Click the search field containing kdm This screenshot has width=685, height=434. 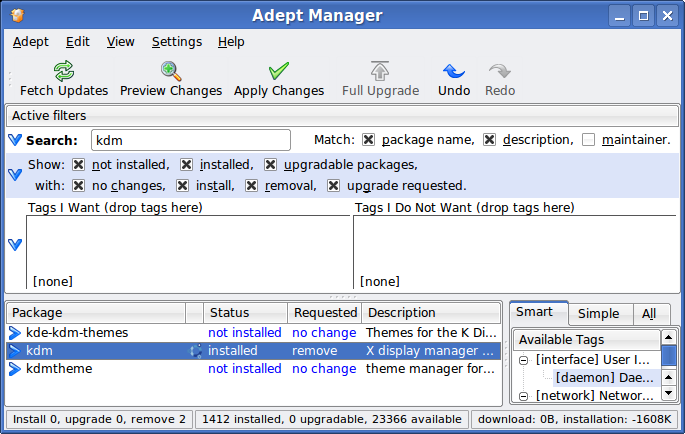point(190,141)
